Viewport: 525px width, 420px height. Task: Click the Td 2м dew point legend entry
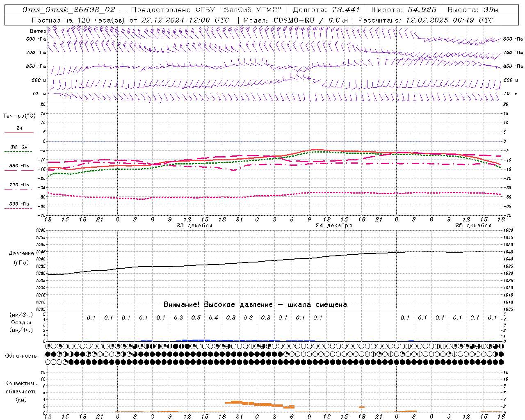[x=19, y=147]
